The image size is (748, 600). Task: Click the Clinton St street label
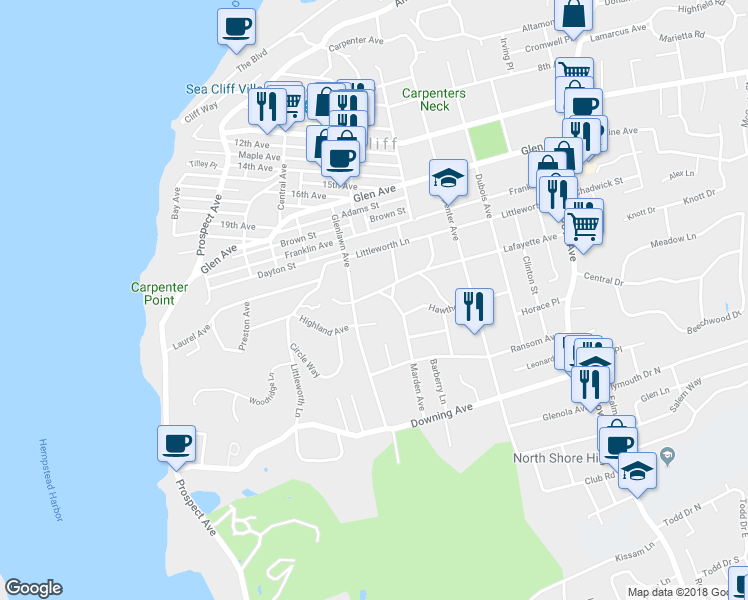(x=530, y=275)
